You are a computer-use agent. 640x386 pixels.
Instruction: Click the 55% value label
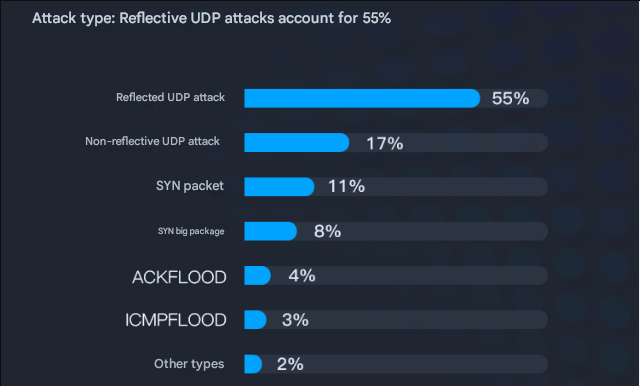click(510, 98)
